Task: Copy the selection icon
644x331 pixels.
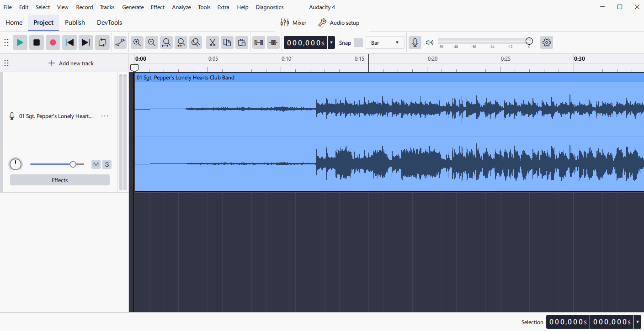Action: [x=227, y=42]
